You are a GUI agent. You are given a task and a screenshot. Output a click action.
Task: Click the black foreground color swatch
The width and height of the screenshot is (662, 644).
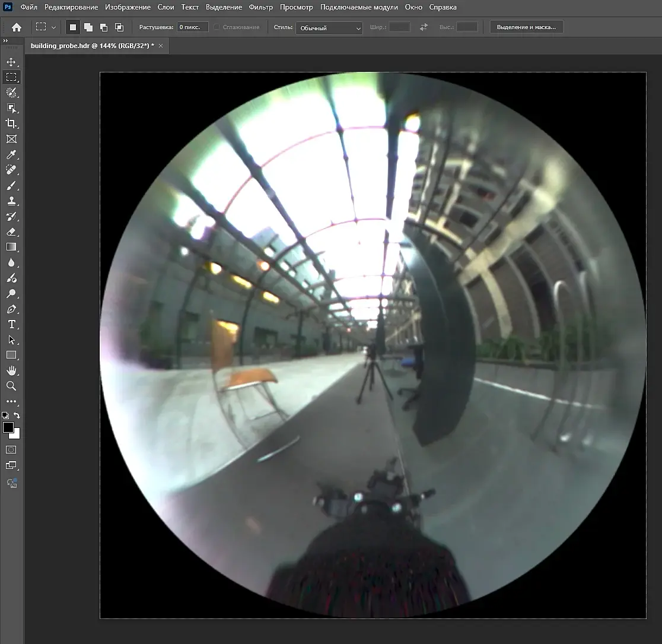coord(8,427)
